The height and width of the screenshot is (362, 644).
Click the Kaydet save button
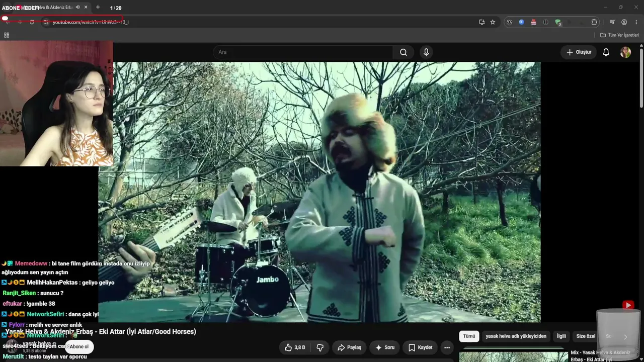coord(420,347)
